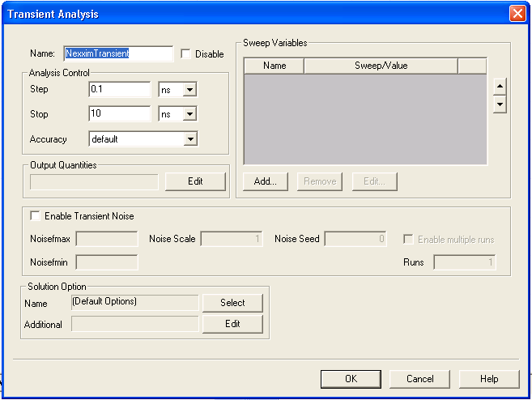The width and height of the screenshot is (532, 400).
Task: Click the Sweep/Value column header
Action: (x=381, y=66)
